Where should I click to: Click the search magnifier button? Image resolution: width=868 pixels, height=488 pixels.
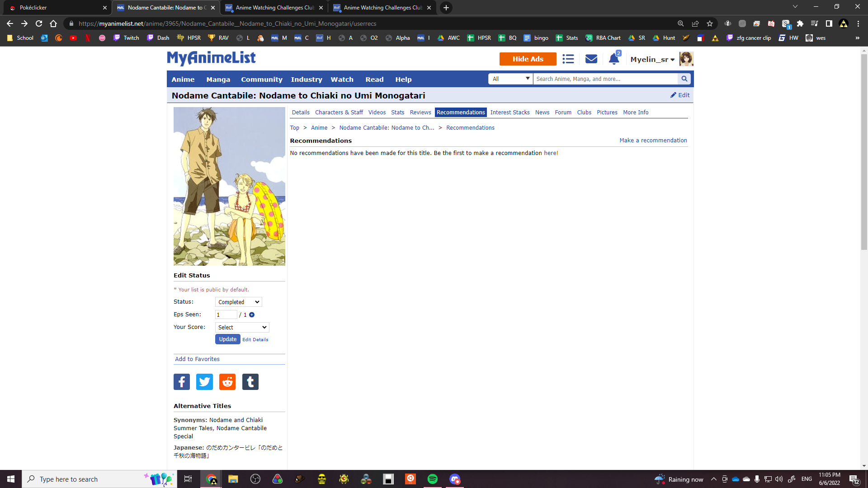[684, 79]
